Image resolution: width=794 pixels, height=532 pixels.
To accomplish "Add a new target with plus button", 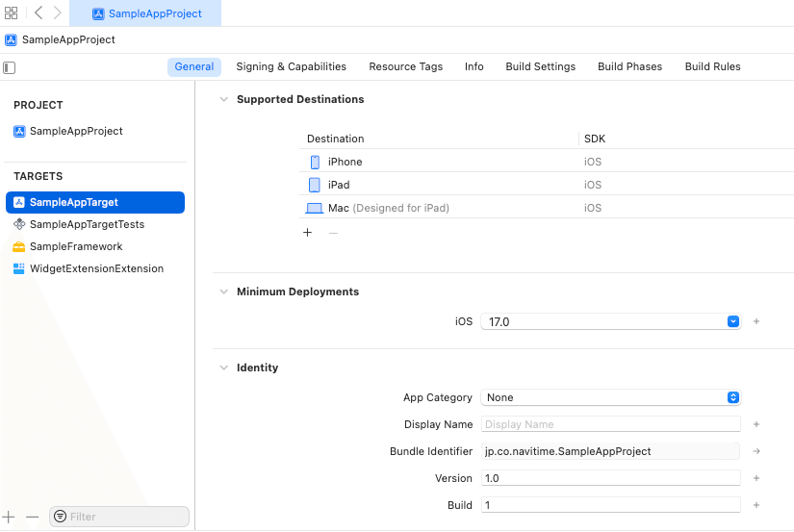I will [9, 517].
